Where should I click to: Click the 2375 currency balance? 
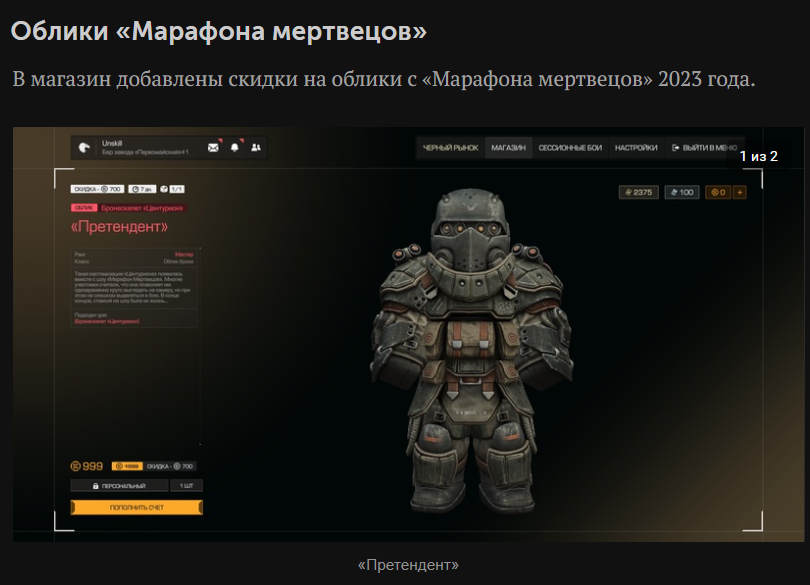(x=638, y=192)
